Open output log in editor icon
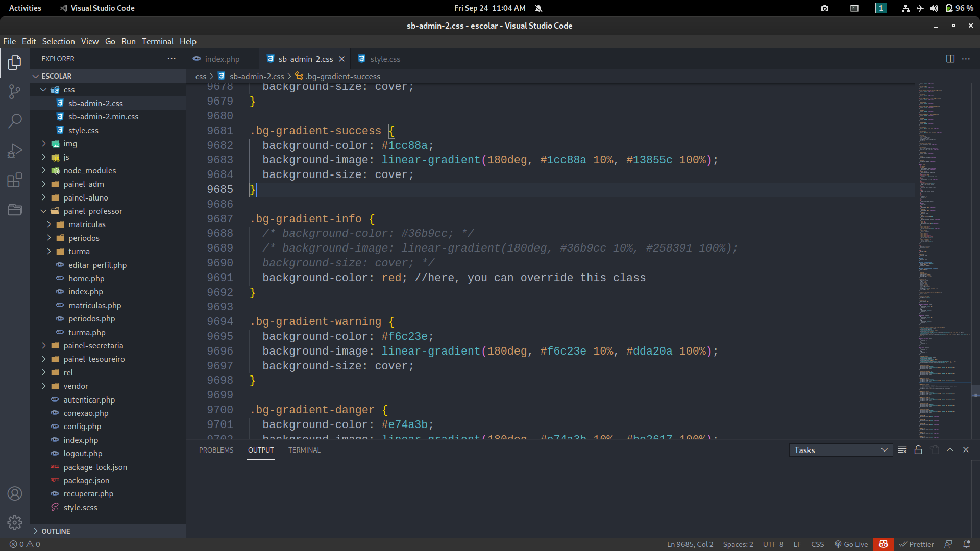Screen dimensions: 980x551 click(x=935, y=450)
